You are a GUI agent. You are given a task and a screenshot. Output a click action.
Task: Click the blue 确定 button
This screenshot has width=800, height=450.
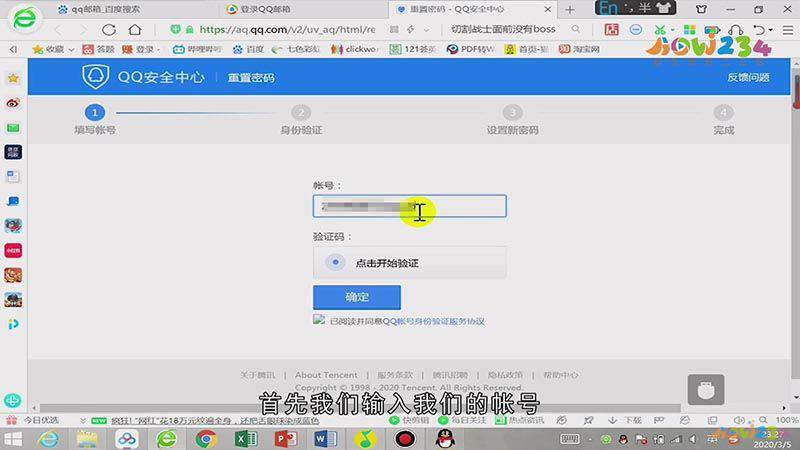[357, 297]
